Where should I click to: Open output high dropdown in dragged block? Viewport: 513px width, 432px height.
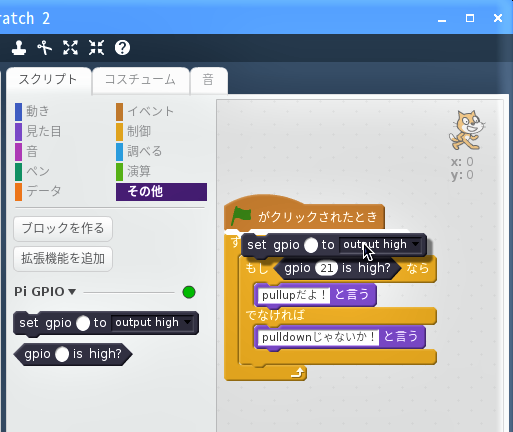[380, 245]
